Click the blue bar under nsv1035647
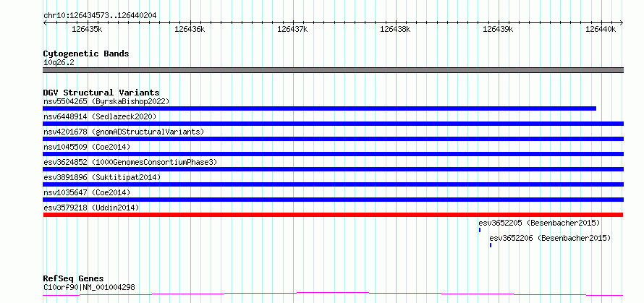 click(333, 200)
